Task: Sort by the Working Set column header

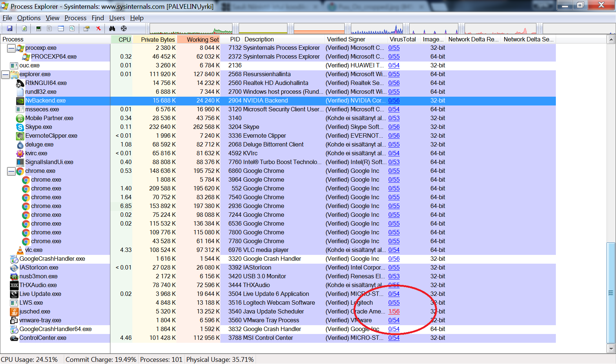Action: point(202,40)
